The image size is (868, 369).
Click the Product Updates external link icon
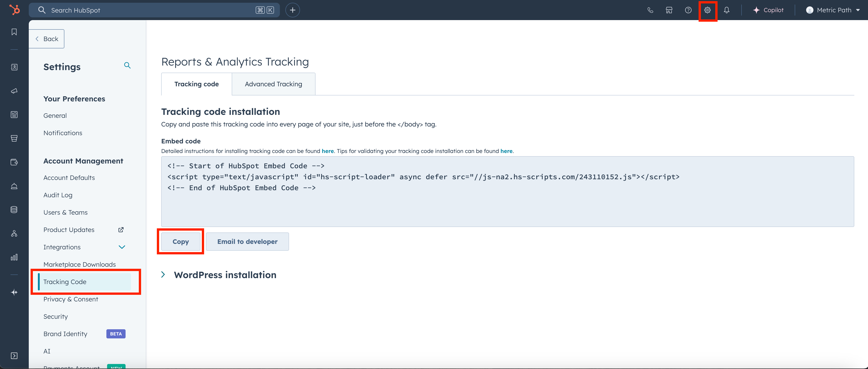[x=121, y=230]
